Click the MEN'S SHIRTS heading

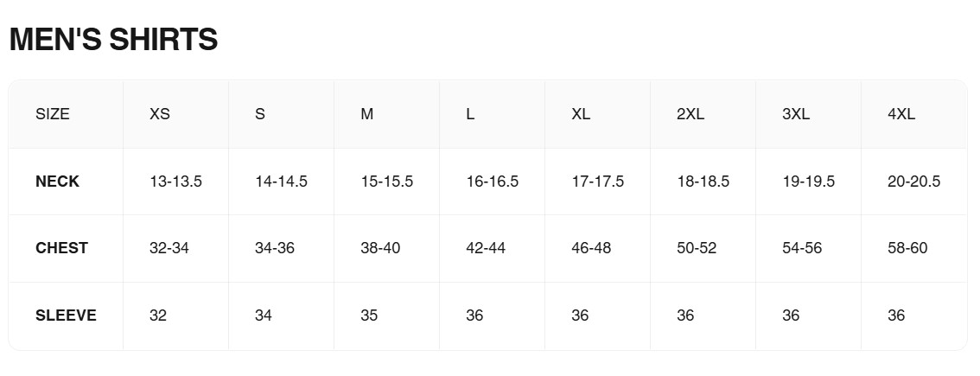click(x=113, y=40)
